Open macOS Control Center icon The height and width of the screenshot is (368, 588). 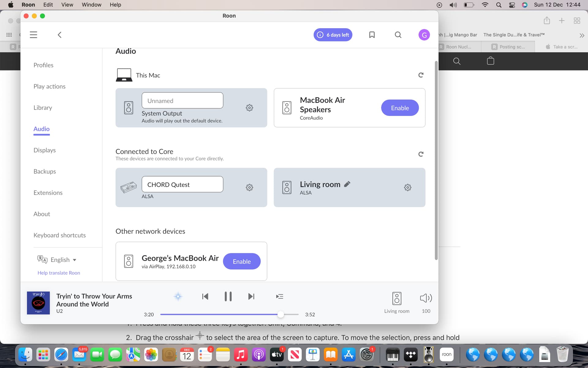pos(512,5)
